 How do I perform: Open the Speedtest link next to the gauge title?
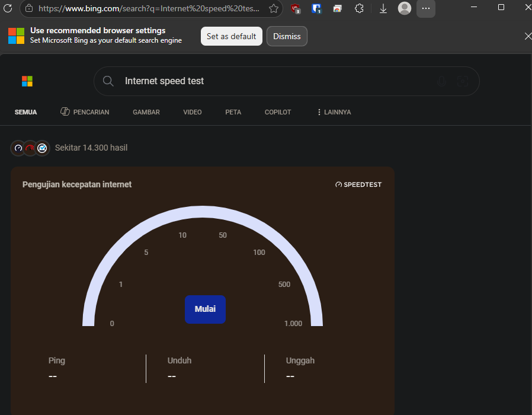coord(358,184)
